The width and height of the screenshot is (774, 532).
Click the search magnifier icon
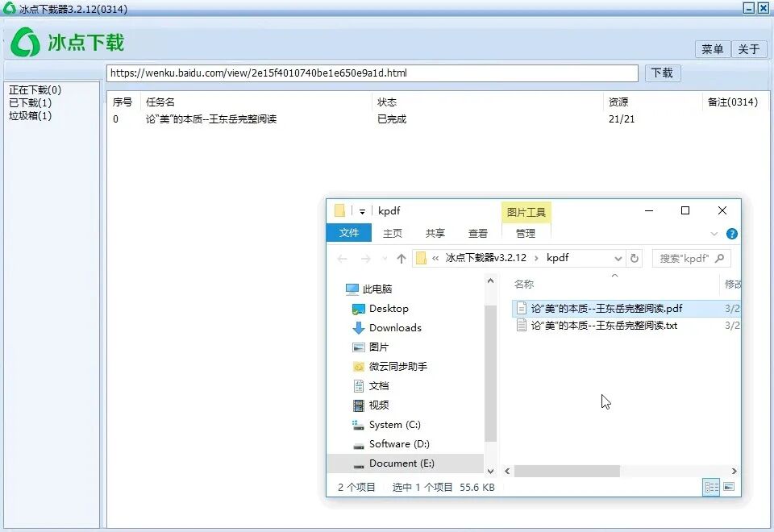(x=720, y=258)
